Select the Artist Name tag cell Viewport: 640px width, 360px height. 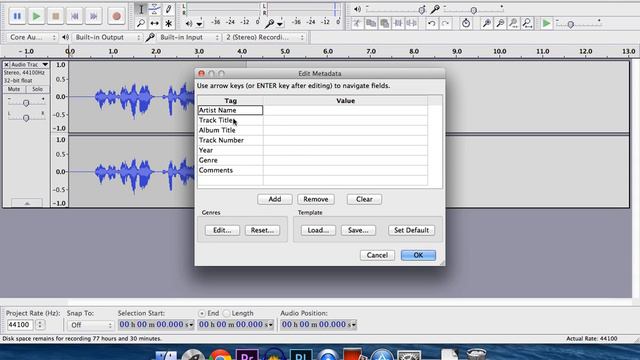(230, 110)
